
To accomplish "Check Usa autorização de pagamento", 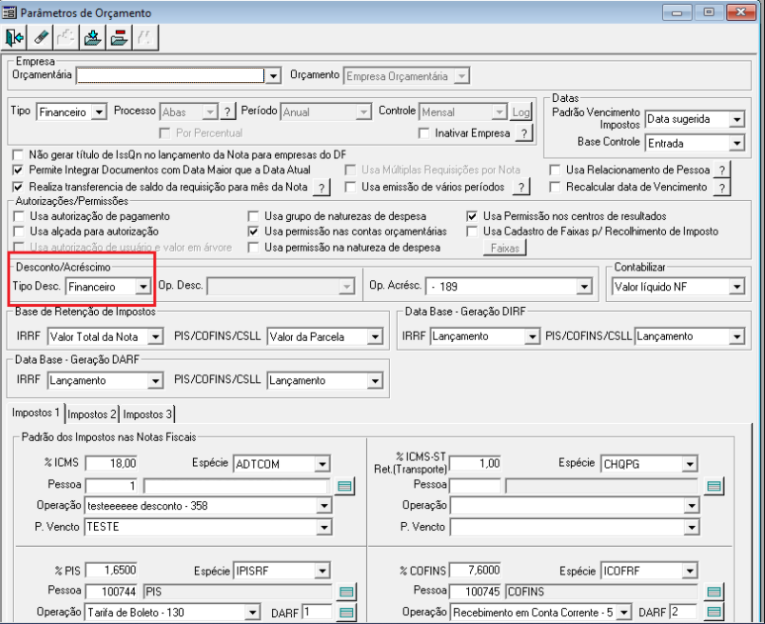I will tap(19, 216).
